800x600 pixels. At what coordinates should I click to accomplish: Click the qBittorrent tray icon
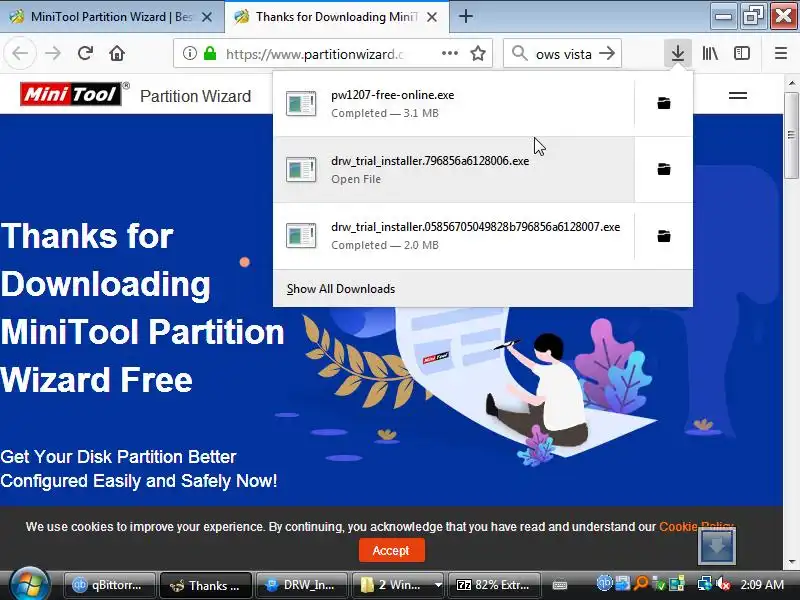[605, 583]
